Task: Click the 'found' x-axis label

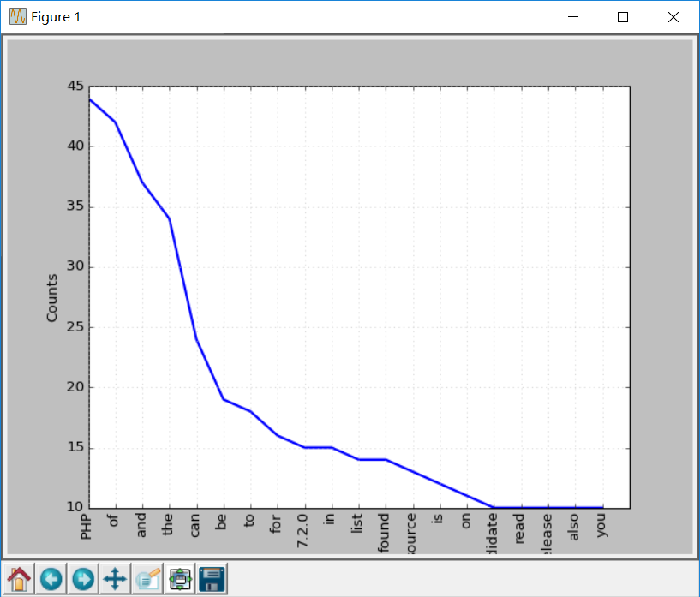Action: coord(384,533)
